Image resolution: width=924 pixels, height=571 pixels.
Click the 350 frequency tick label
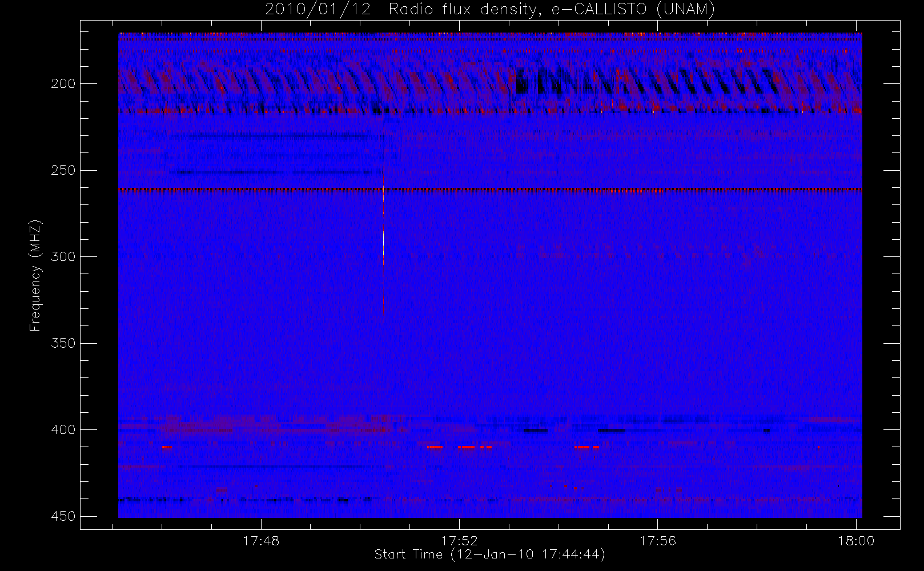click(x=63, y=343)
